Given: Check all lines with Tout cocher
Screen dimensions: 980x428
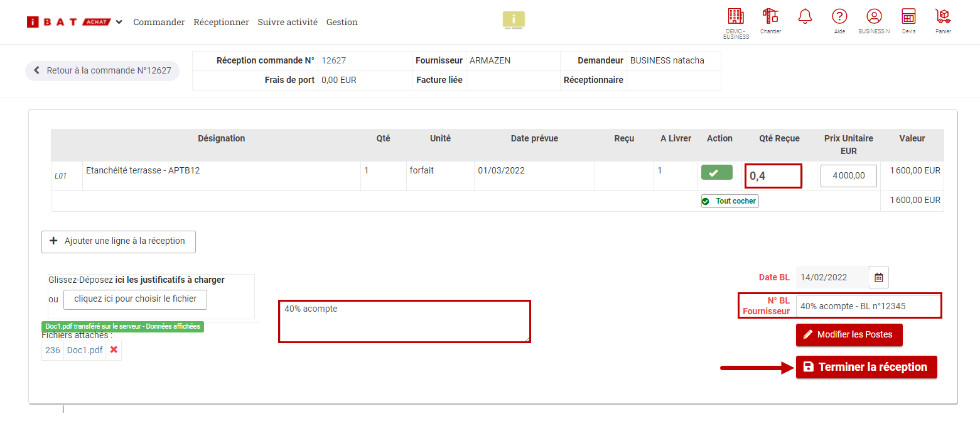Looking at the screenshot, I should (x=730, y=201).
